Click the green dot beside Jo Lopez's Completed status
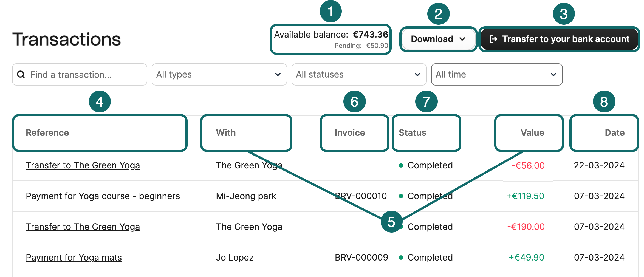This screenshot has width=644, height=277. coord(402,257)
